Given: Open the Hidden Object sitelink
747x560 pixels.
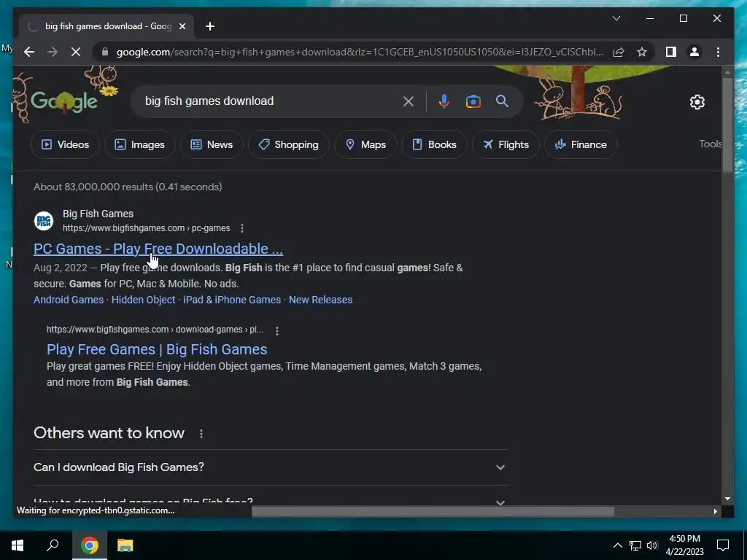Looking at the screenshot, I should [144, 300].
